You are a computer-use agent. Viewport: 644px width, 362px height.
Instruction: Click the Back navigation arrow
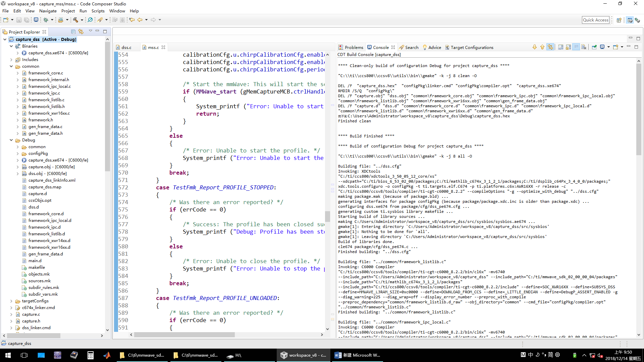click(140, 20)
